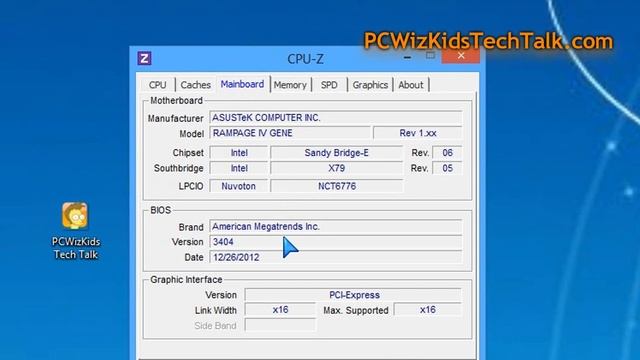Select the Sandy Bridge-E chipset value
The height and width of the screenshot is (360, 640).
[336, 153]
